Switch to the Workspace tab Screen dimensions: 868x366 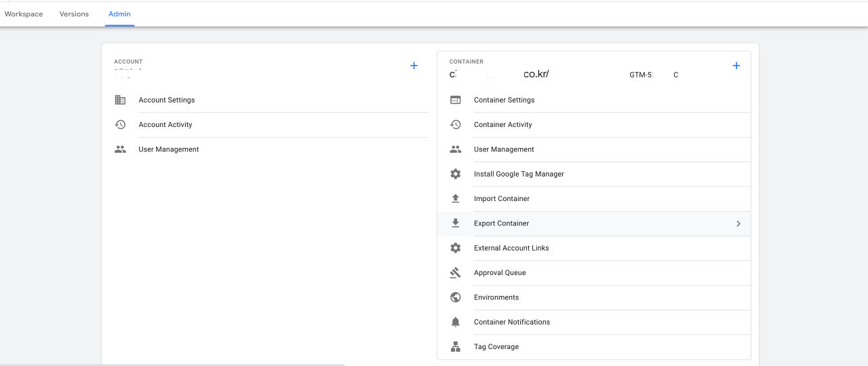pos(24,14)
